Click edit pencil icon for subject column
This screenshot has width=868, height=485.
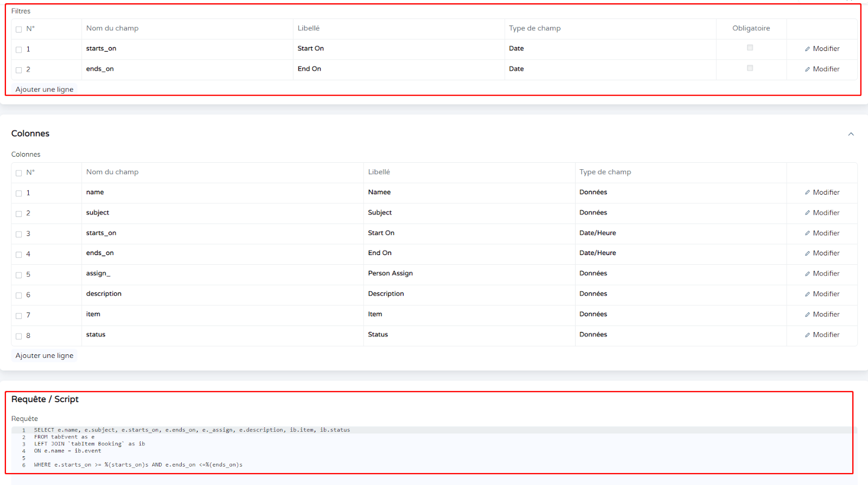click(x=807, y=213)
